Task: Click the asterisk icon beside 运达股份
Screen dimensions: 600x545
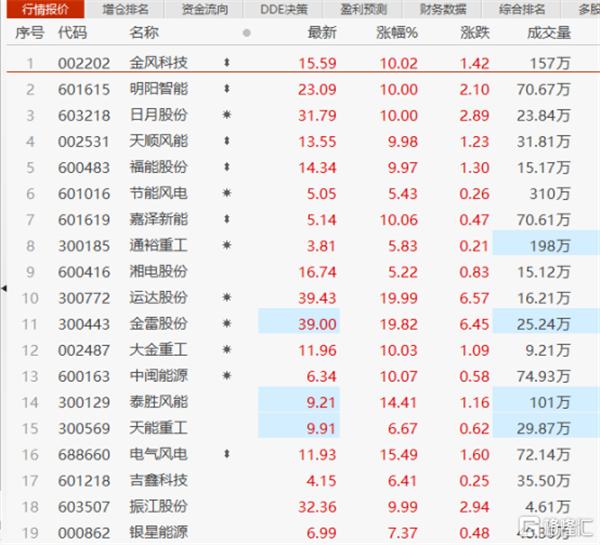Action: coord(226,297)
